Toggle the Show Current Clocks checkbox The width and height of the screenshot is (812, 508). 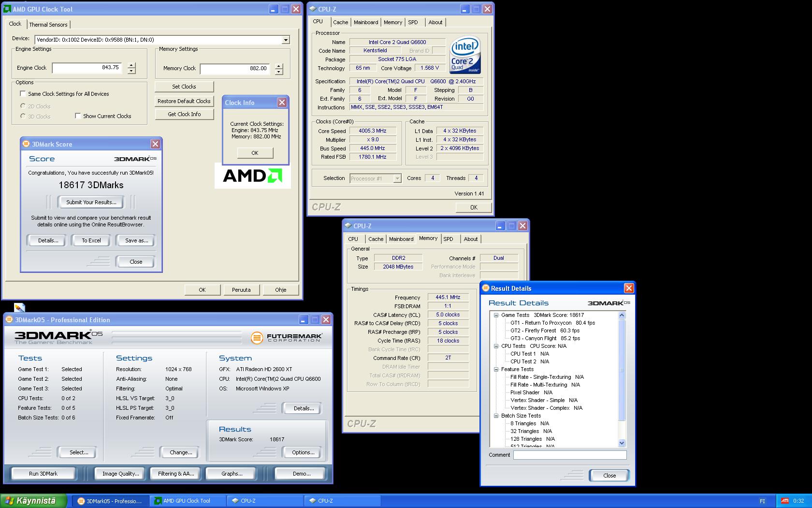click(x=78, y=116)
